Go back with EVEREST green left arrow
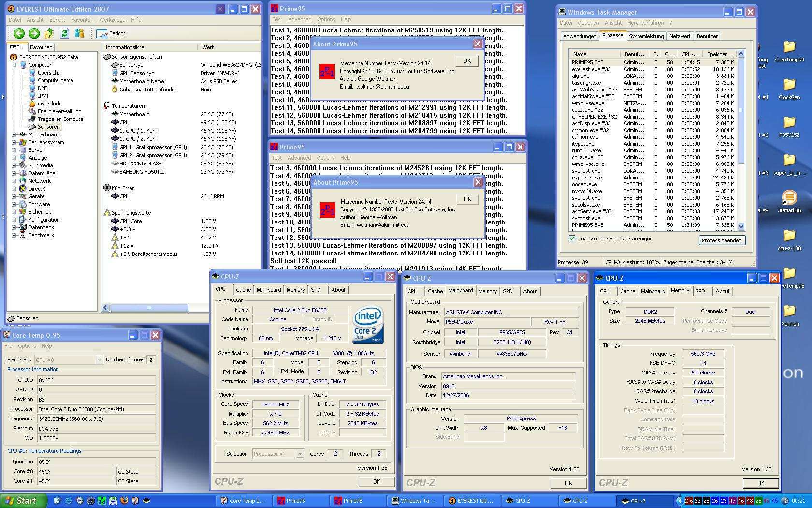Image resolution: width=812 pixels, height=508 pixels. pos(19,33)
